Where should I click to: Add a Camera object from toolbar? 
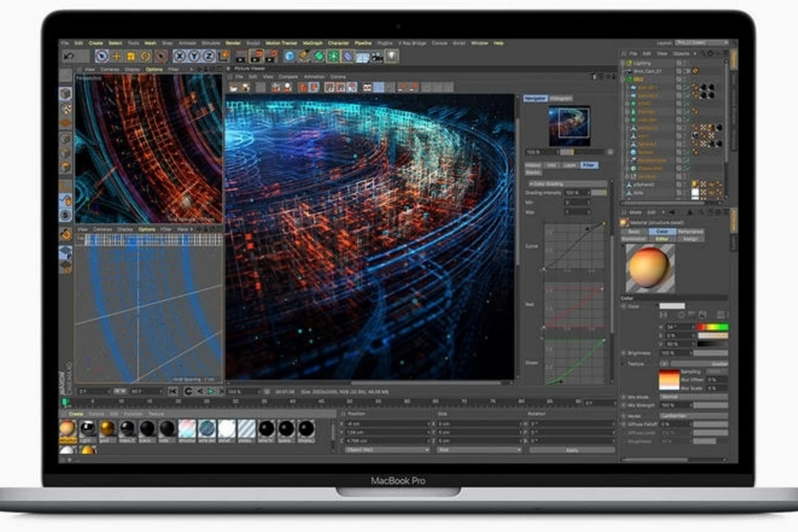[377, 57]
